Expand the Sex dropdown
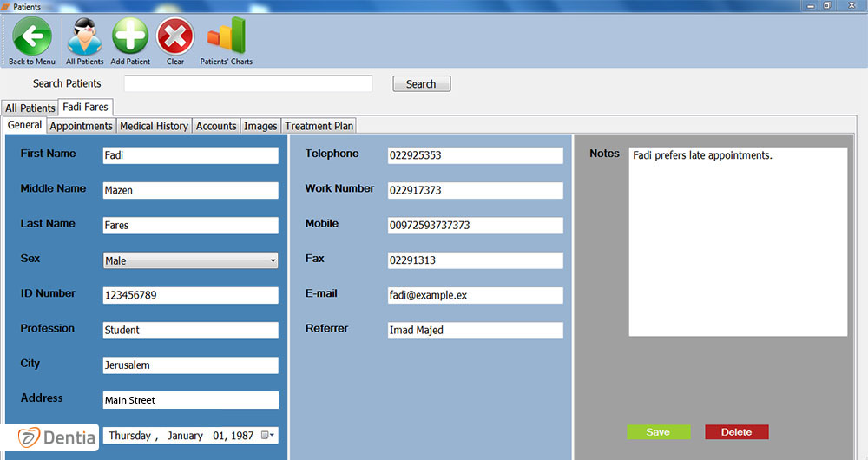Screen dimensions: 868x460 pyautogui.click(x=272, y=260)
